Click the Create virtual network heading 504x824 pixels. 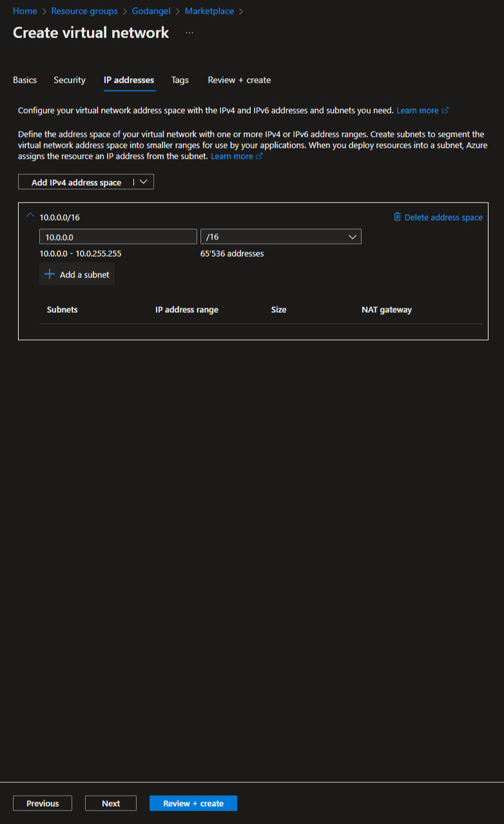pos(91,33)
